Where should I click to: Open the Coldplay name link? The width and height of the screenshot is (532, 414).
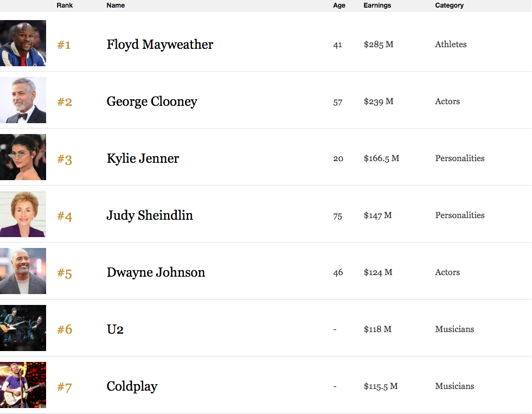point(132,386)
